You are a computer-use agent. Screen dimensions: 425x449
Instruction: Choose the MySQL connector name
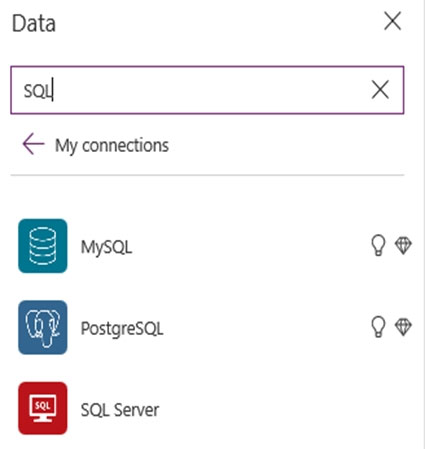(107, 247)
